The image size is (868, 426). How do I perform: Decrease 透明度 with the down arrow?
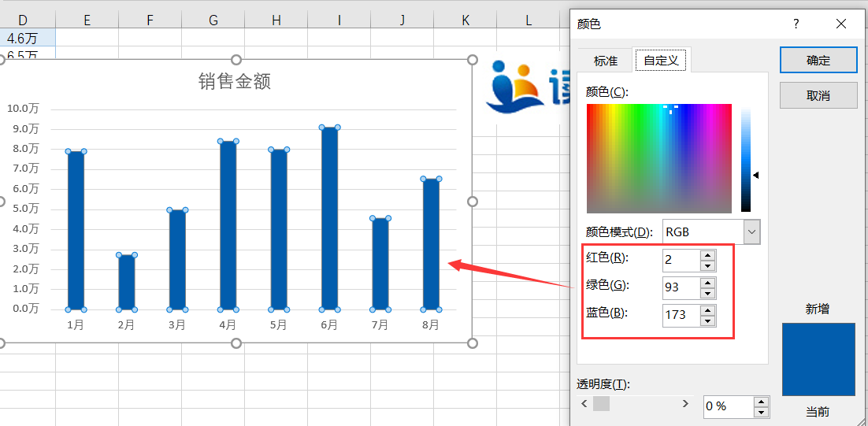tap(762, 412)
